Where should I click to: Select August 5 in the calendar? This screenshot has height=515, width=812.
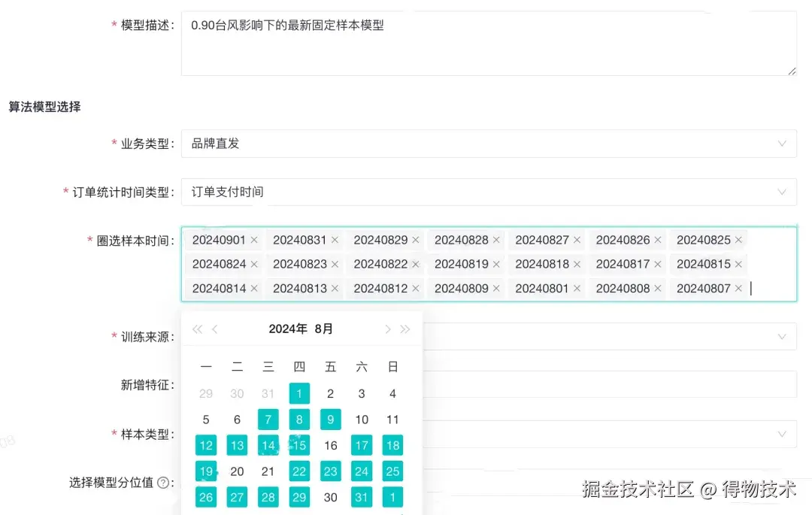click(x=206, y=420)
